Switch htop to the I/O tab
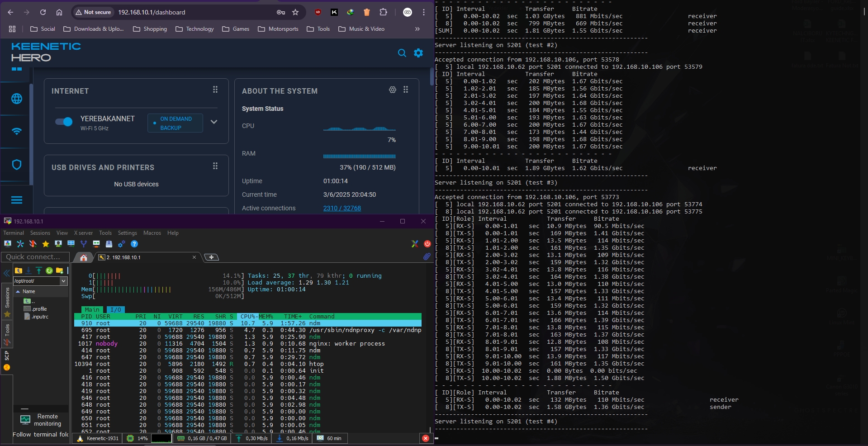 (116, 310)
